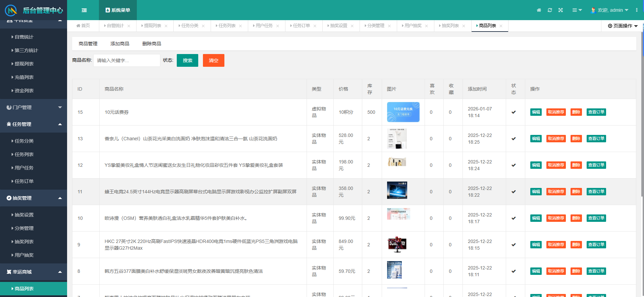This screenshot has width=644, height=297.
Task: Click the 商品名称 keyword input field
Action: coord(126,60)
